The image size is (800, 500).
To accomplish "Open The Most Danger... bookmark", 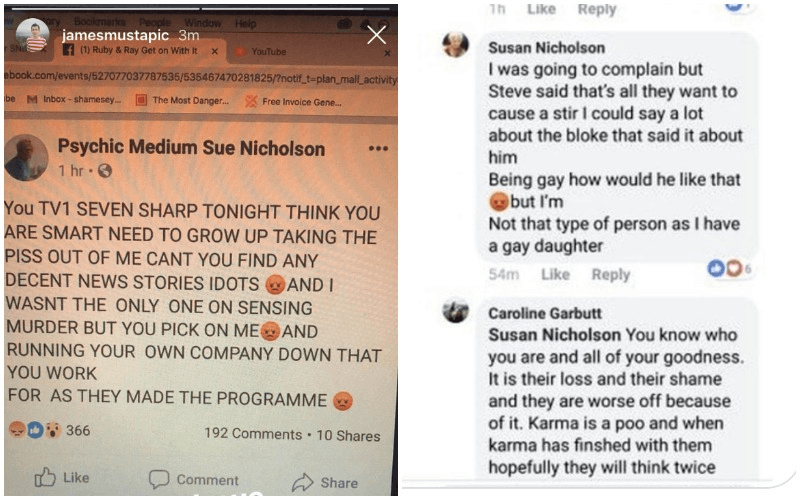I will [183, 101].
